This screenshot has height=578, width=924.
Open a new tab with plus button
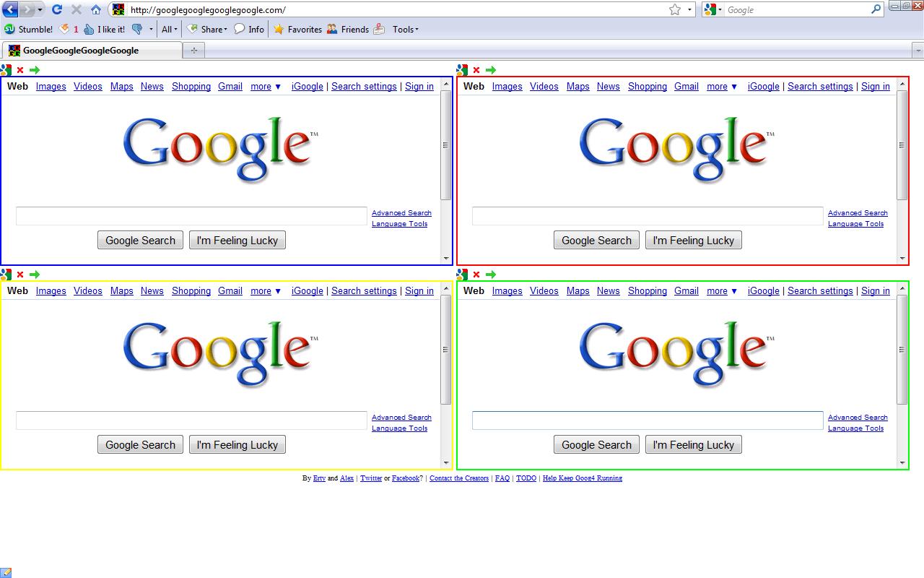click(x=193, y=50)
